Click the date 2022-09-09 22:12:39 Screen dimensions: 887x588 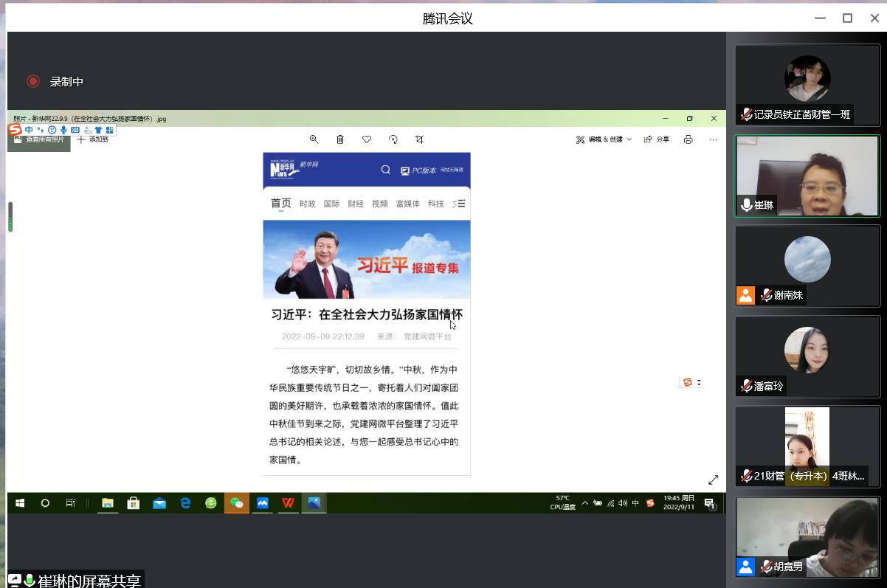tap(323, 336)
